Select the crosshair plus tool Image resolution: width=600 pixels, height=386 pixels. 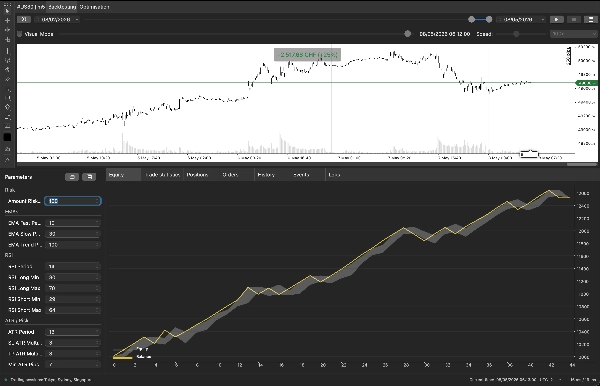[x=7, y=20]
